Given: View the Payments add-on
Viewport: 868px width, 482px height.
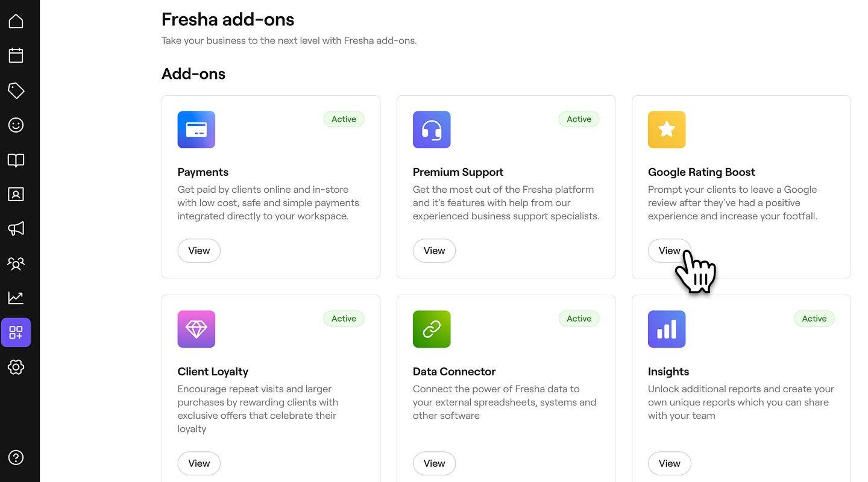Looking at the screenshot, I should coord(199,251).
